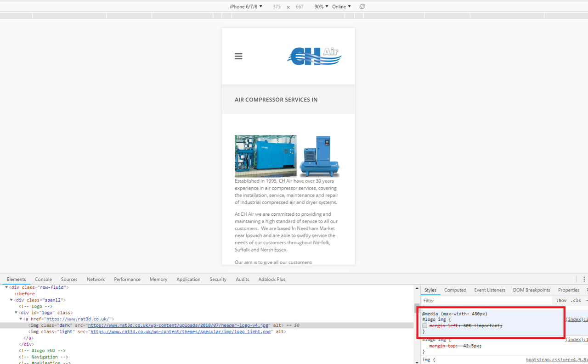Open the Online throttling dropdown
Image resolution: width=588 pixels, height=364 pixels.
(x=341, y=6)
